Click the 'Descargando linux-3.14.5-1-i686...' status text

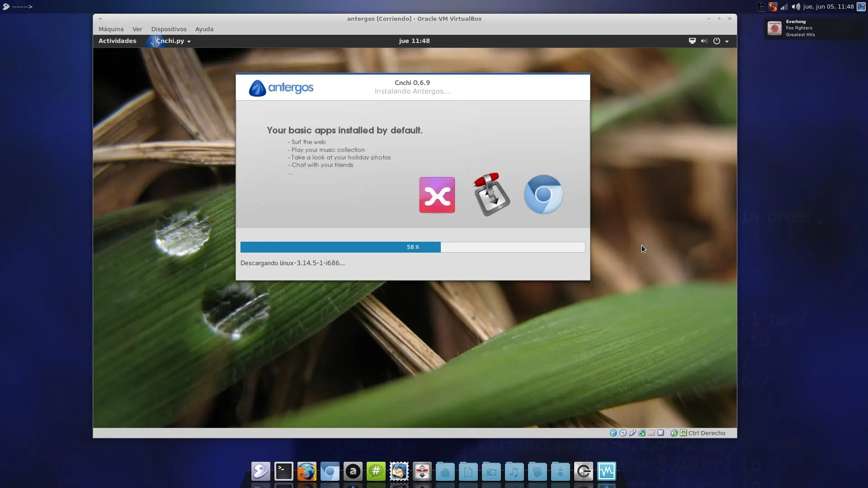292,263
